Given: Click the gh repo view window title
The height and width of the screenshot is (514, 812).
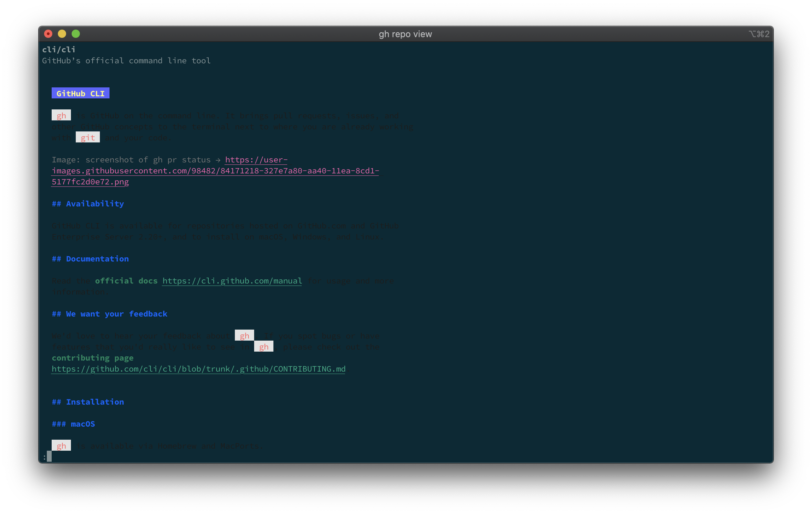Looking at the screenshot, I should click(x=406, y=34).
